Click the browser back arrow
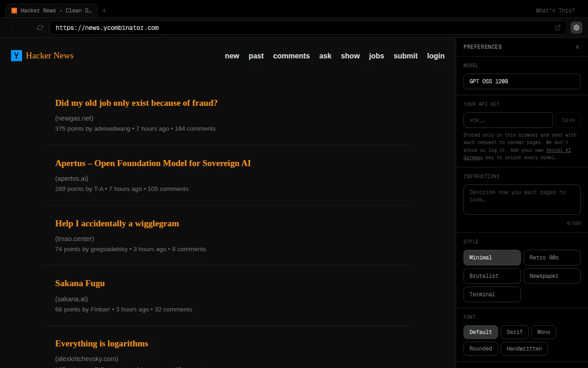The height and width of the screenshot is (368, 588). click(12, 28)
